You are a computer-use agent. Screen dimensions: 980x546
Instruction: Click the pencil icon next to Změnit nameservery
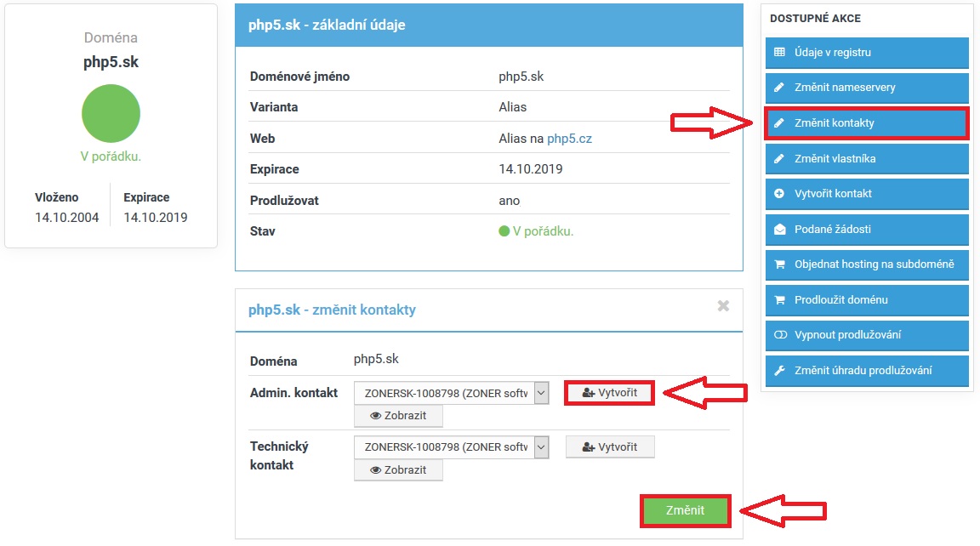pos(779,88)
